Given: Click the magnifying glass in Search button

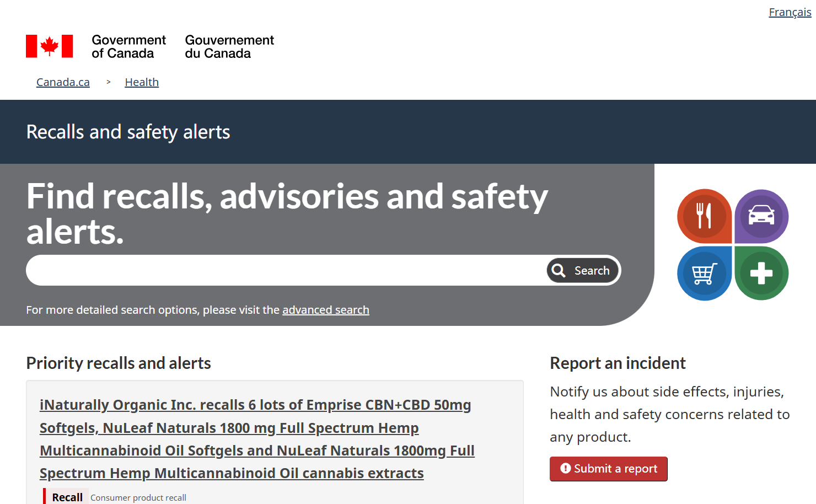Looking at the screenshot, I should pyautogui.click(x=559, y=271).
